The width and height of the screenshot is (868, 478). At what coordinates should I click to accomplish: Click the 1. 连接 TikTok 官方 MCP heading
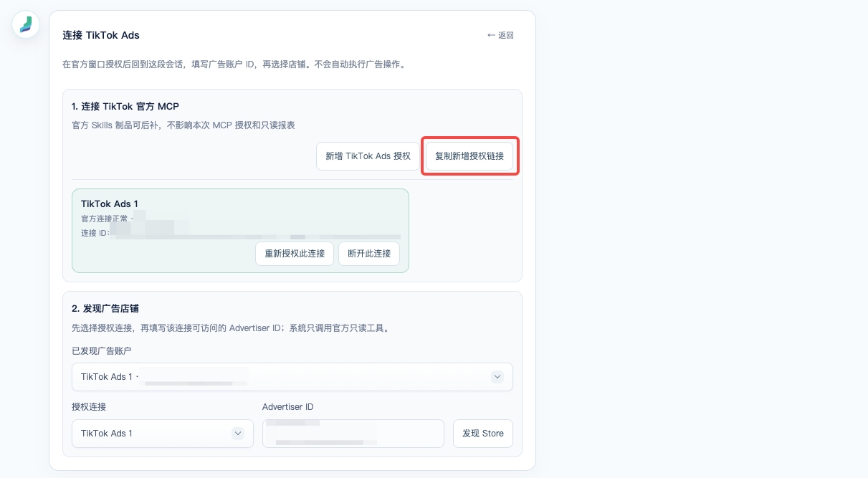coord(125,107)
